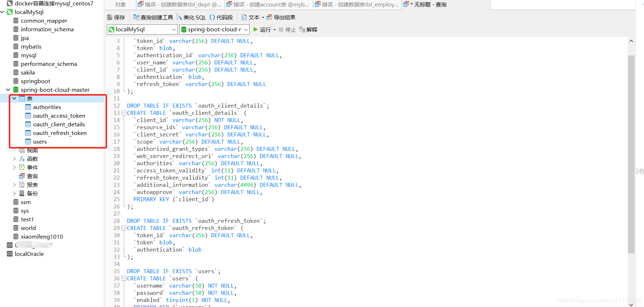The image size is (644, 307).
Task: Click the scrollbar up arrow in editor
Action: (x=631, y=41)
